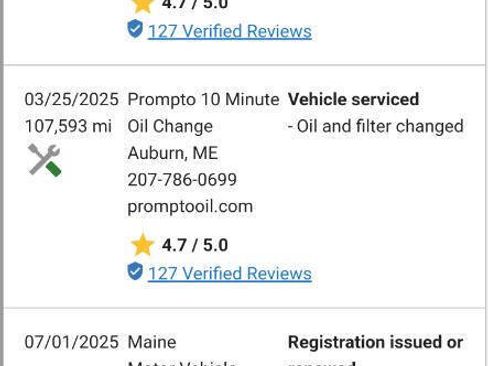
Task: Click the blue shield in the 03/25/2025 entry
Action: [135, 271]
